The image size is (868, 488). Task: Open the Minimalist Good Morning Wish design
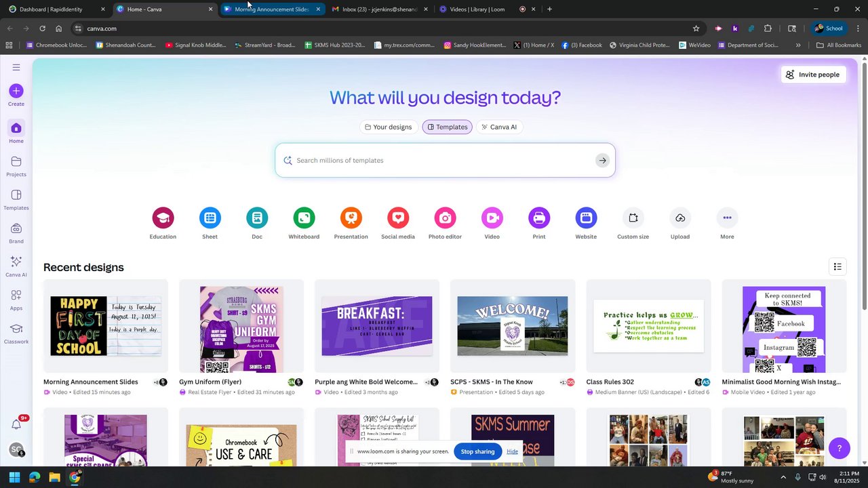click(x=784, y=326)
